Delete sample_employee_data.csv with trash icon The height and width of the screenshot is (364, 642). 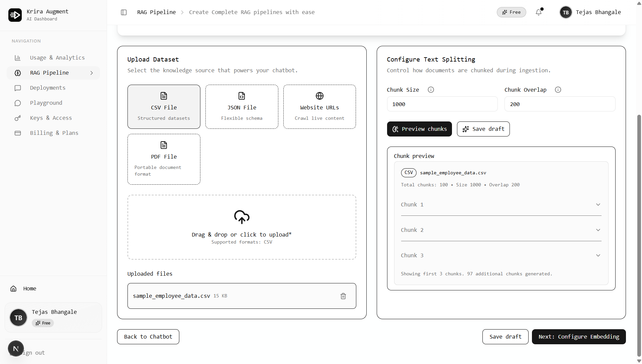point(343,296)
